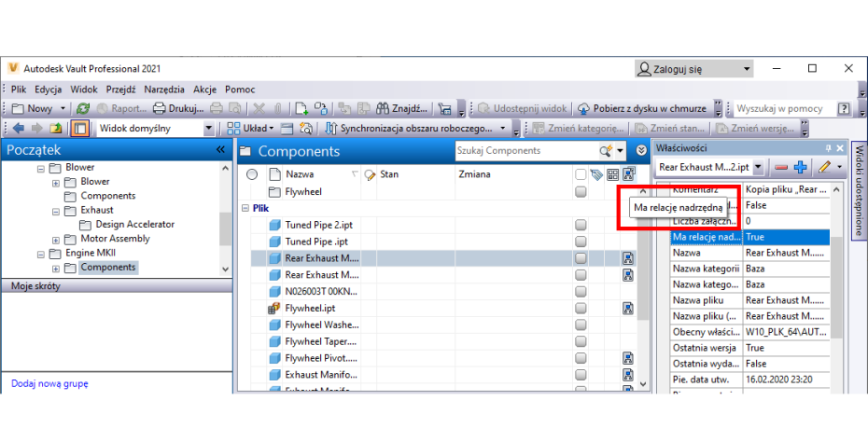Image resolution: width=868 pixels, height=442 pixels.
Task: Close the Właściwości panel
Action: click(840, 148)
